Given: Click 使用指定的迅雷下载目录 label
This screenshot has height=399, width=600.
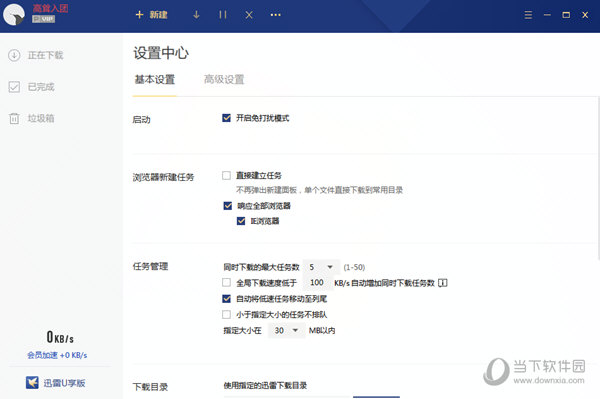Looking at the screenshot, I should 265,385.
